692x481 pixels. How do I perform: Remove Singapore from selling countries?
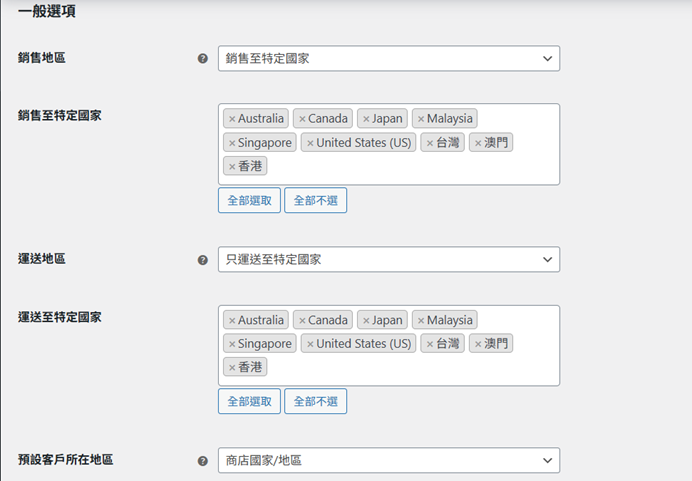(232, 143)
